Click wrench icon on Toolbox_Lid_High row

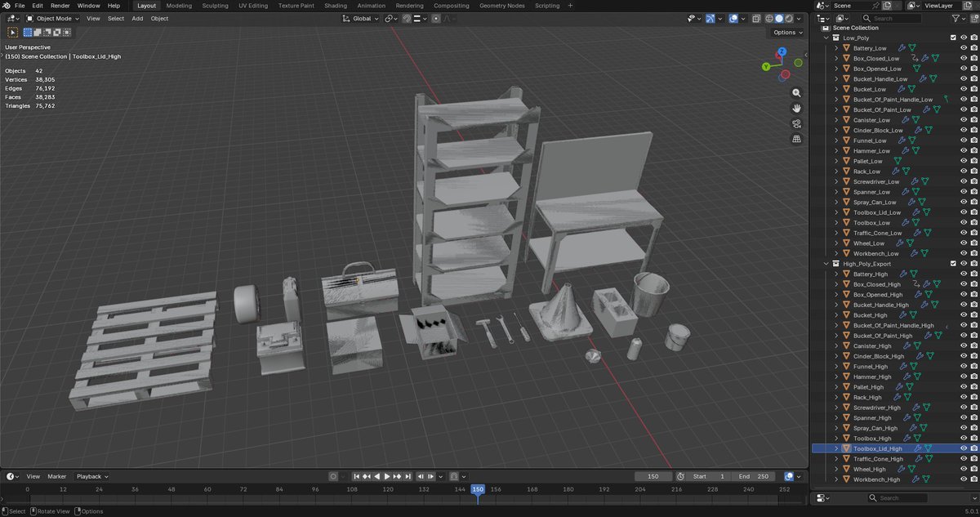[918, 448]
